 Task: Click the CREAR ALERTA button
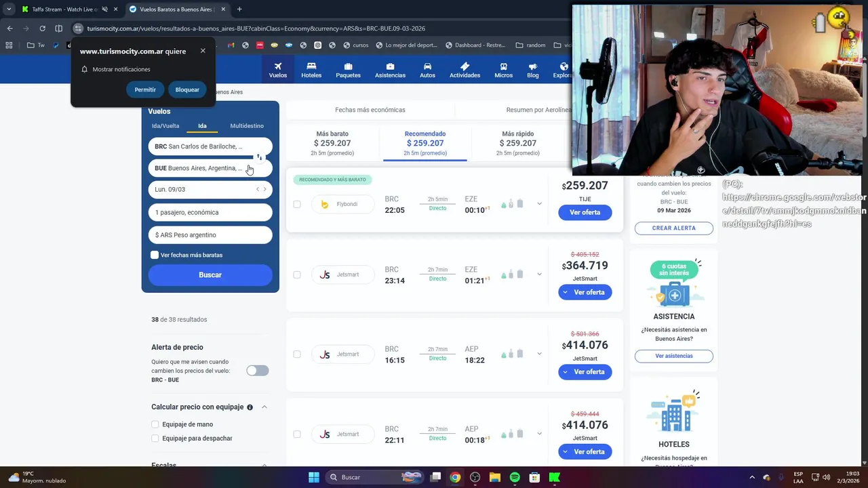tap(674, 228)
